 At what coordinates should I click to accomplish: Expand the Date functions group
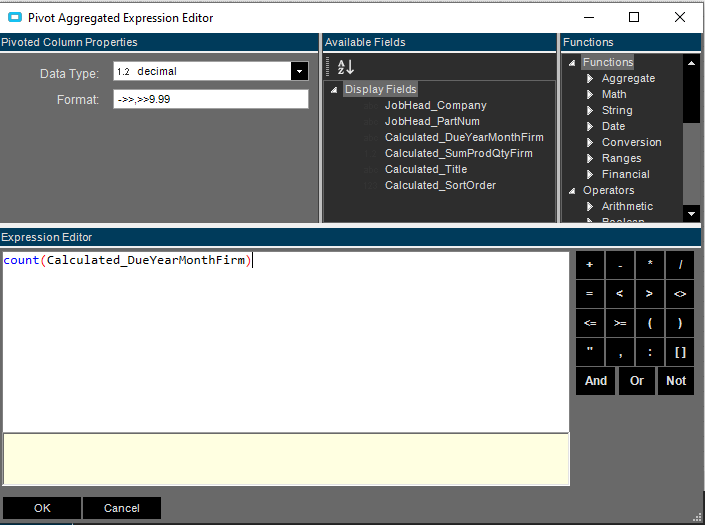tap(590, 126)
